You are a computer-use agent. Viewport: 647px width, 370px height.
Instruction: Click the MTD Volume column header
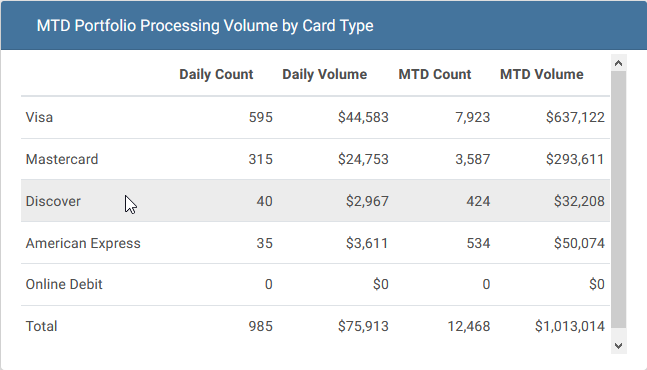542,74
